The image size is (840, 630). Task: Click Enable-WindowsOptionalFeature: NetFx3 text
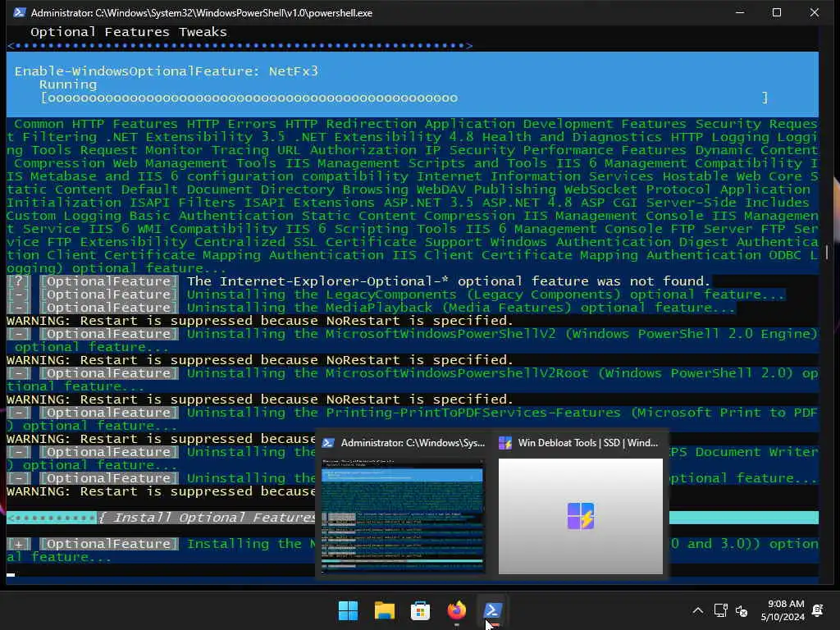[166, 71]
